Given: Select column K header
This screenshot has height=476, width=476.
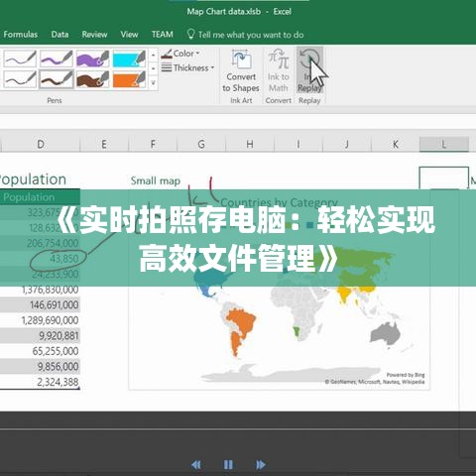Looking at the screenshot, I should [x=396, y=144].
